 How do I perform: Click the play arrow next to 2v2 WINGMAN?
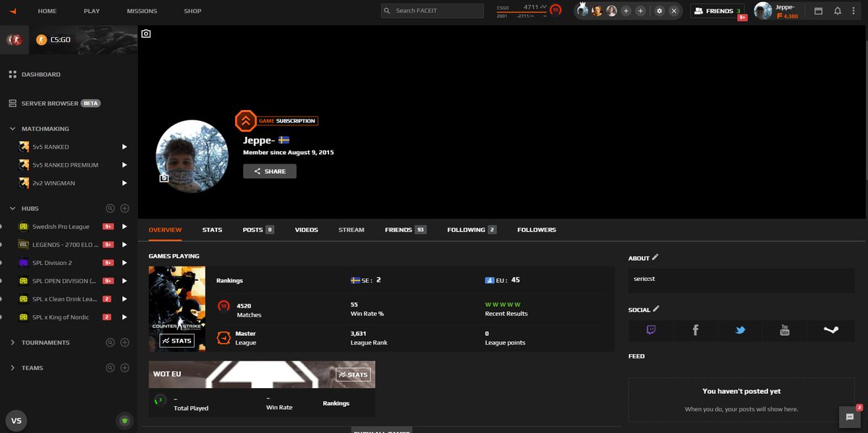124,183
